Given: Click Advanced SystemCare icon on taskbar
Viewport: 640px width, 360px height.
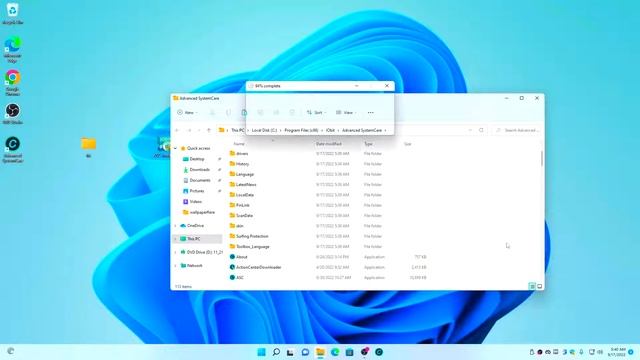Looking at the screenshot, I should (379, 352).
